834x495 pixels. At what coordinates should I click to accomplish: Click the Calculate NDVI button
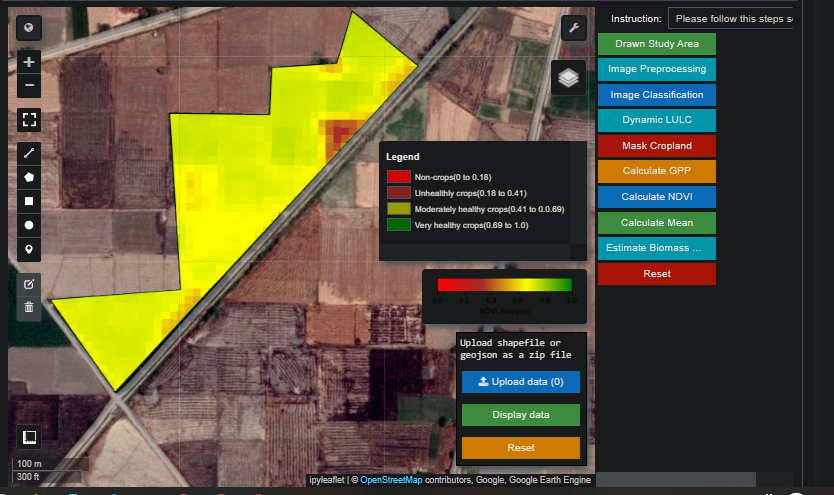pyautogui.click(x=657, y=196)
